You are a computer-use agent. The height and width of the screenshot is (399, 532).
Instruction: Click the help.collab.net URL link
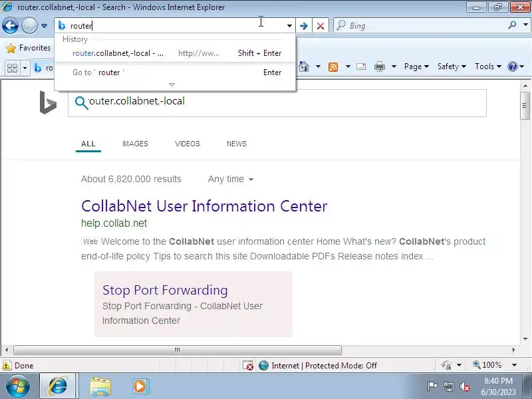(114, 223)
